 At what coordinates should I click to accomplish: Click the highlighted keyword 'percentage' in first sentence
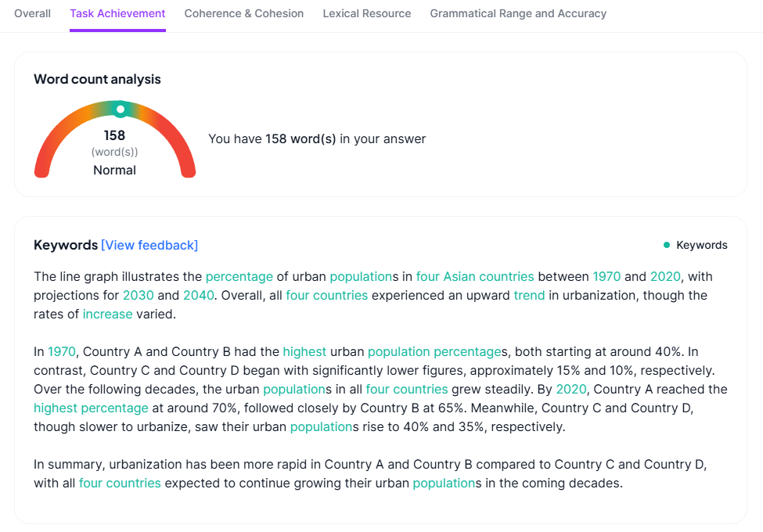coord(239,276)
